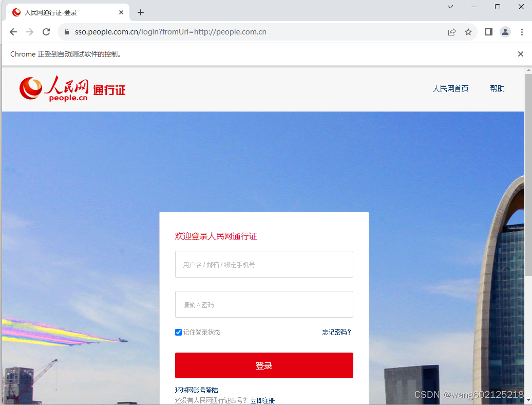Open the tab search chevron
The image size is (532, 405).
click(450, 7)
